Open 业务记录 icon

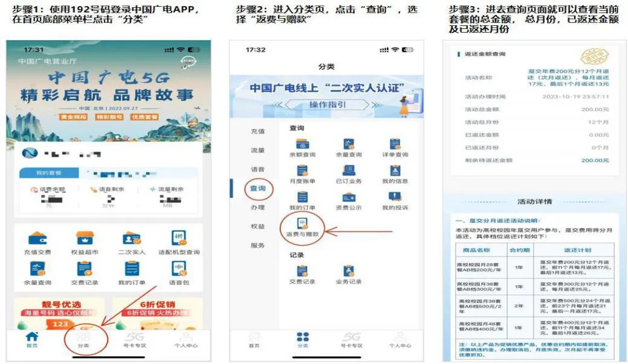click(x=349, y=271)
